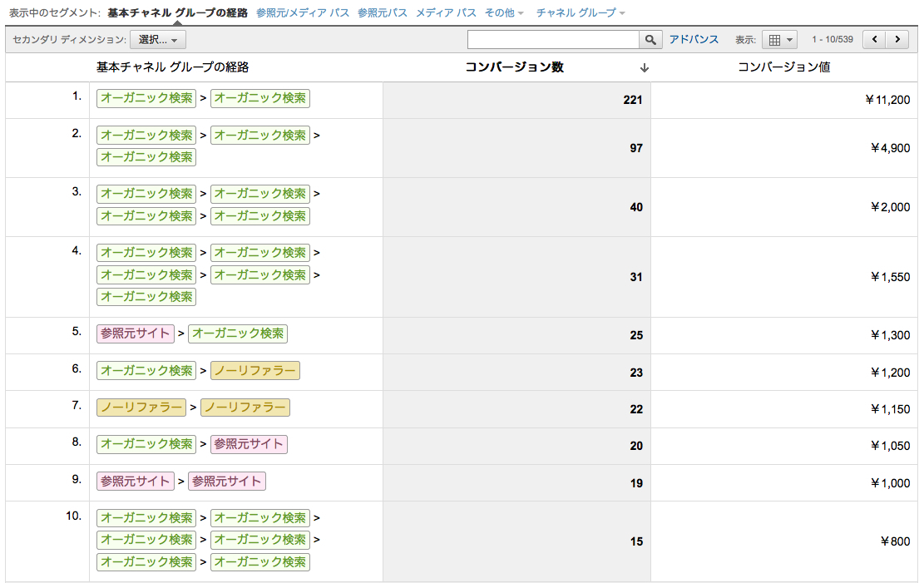This screenshot has height=583, width=924.
Task: Click conversion count 15
Action: 636,541
